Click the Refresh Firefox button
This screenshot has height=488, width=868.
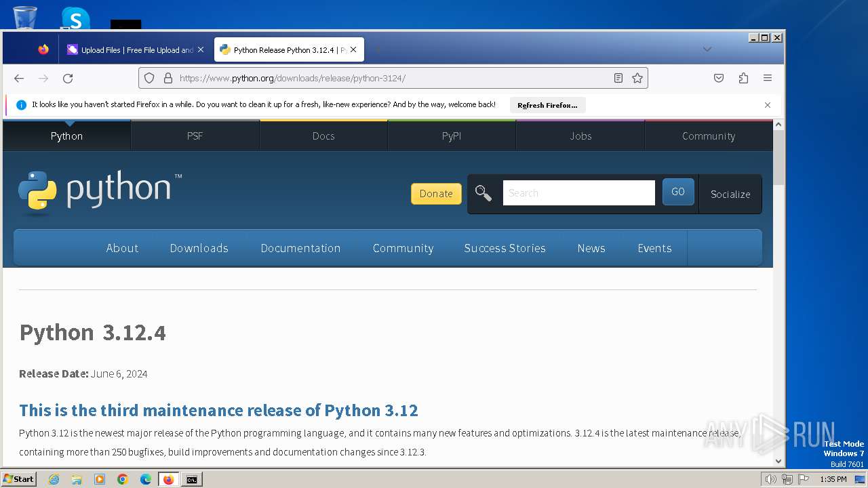pyautogui.click(x=547, y=105)
